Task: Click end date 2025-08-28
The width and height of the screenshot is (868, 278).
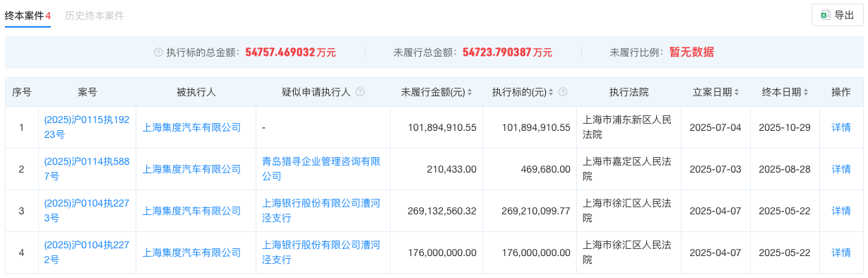Action: 784,169
